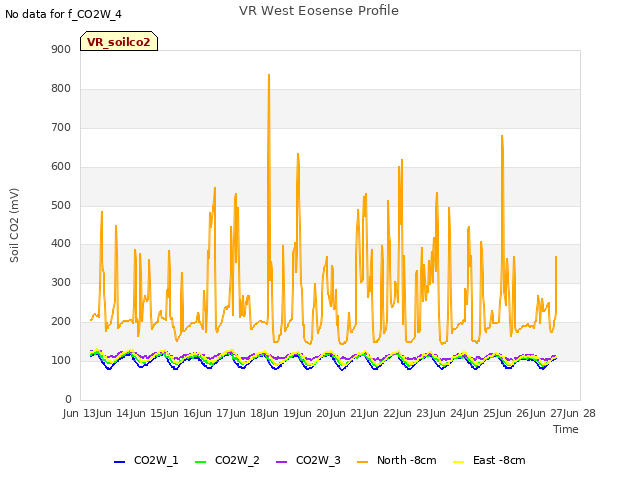
Task: Click the 300 y-axis tick label
Action: pos(61,282)
